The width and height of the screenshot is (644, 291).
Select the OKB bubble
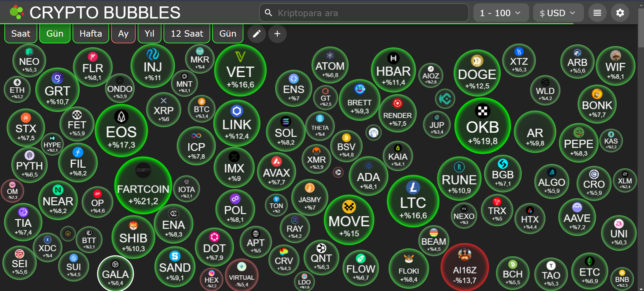[482, 126]
